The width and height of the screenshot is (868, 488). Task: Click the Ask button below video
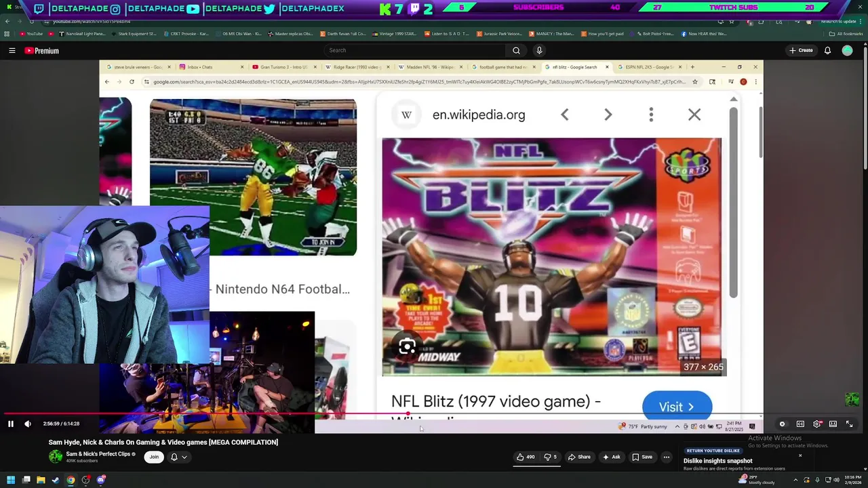click(611, 457)
